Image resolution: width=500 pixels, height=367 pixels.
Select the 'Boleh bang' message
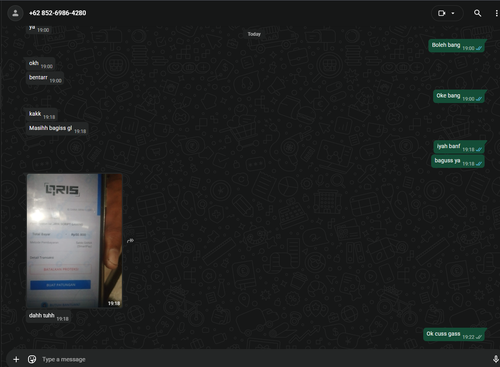456,46
